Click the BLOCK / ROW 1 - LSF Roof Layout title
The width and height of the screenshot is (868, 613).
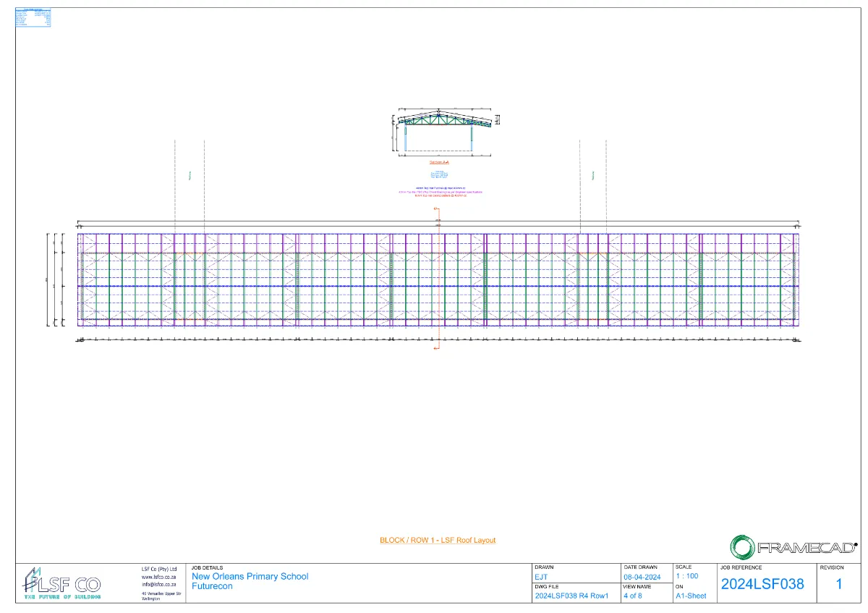tap(438, 540)
